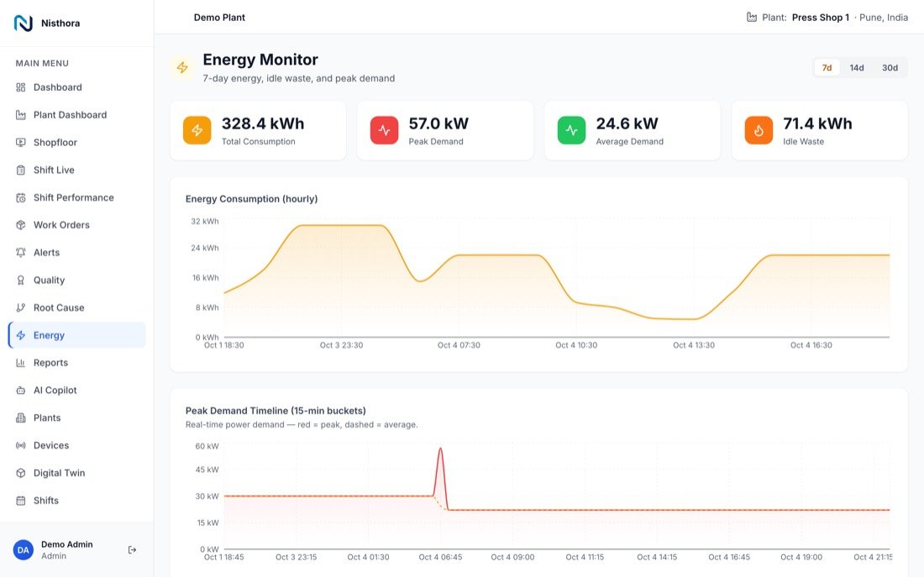Screen dimensions: 924x577
Task: Open Root Cause analysis
Action: pyautogui.click(x=77, y=307)
